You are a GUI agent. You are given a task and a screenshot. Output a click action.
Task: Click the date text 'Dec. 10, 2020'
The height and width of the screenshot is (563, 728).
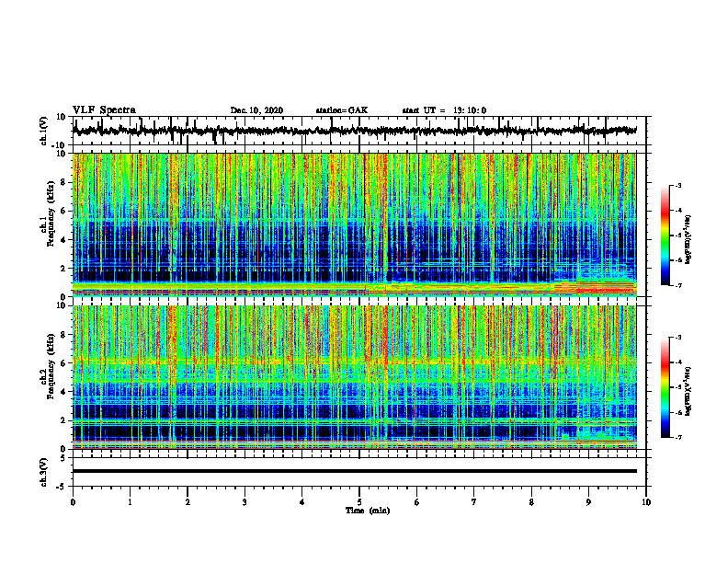(x=256, y=110)
